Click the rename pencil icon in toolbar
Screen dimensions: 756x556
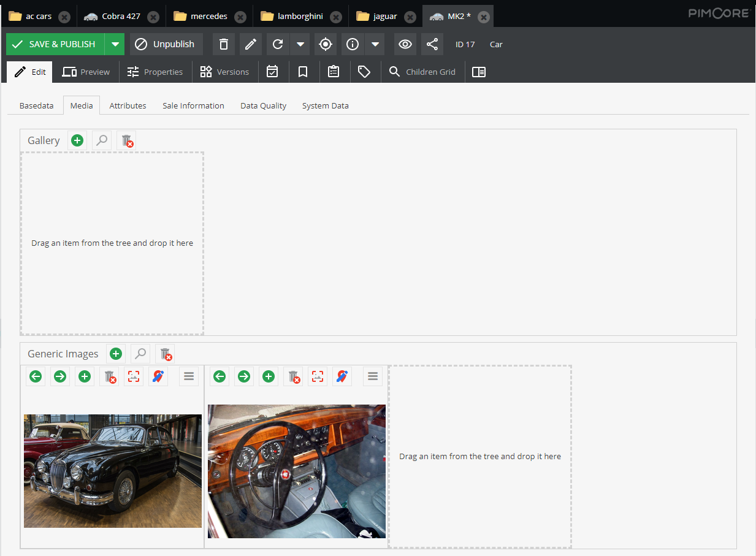point(250,44)
